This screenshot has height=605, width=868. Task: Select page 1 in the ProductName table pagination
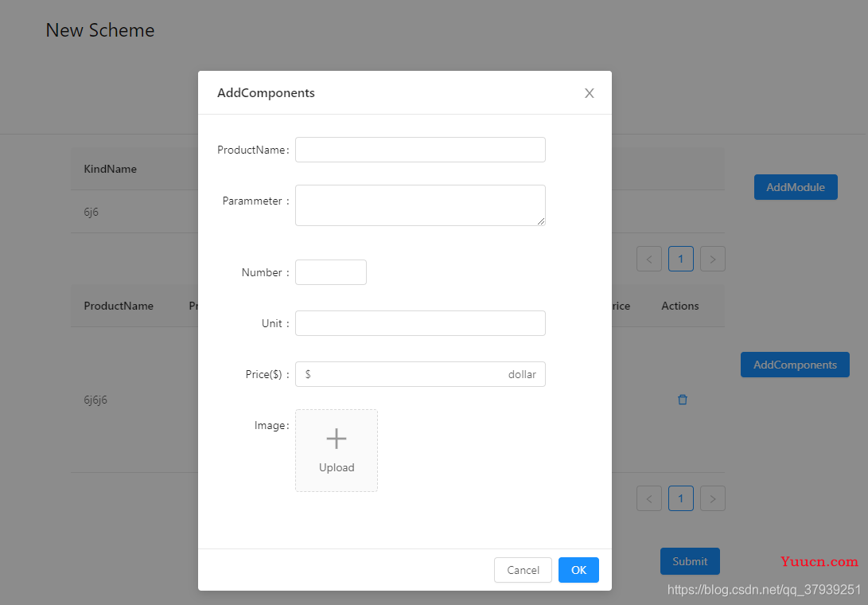681,498
